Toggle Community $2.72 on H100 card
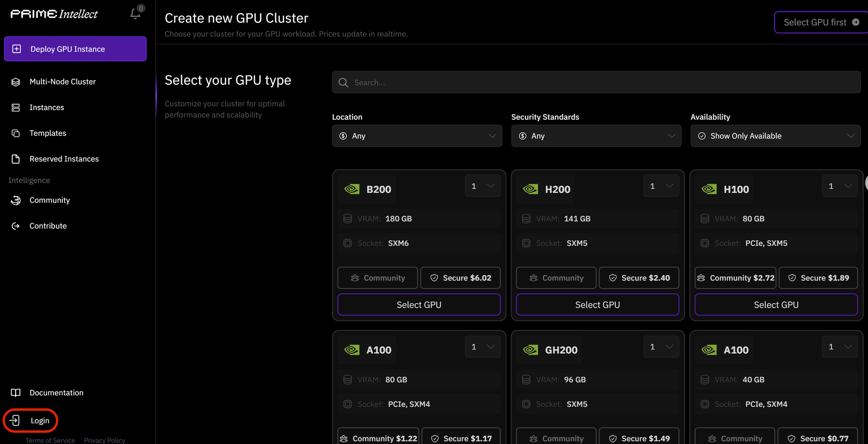 pyautogui.click(x=736, y=278)
